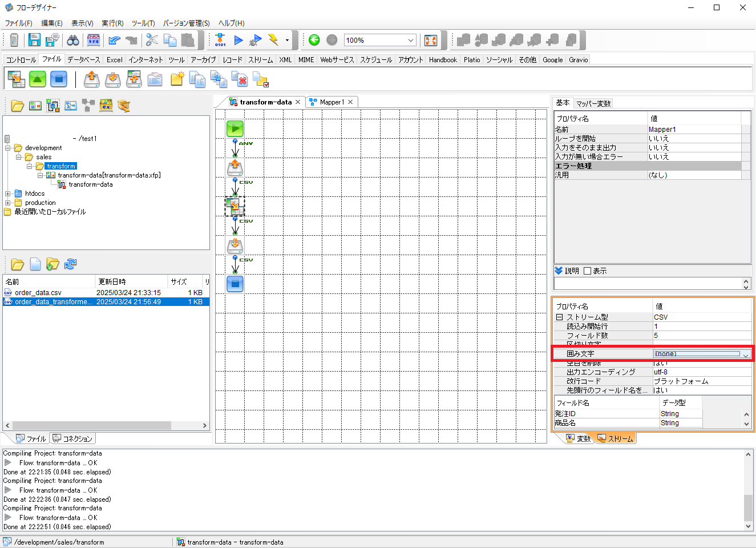
Task: Switch to the マッパー変数 tab
Action: [593, 103]
